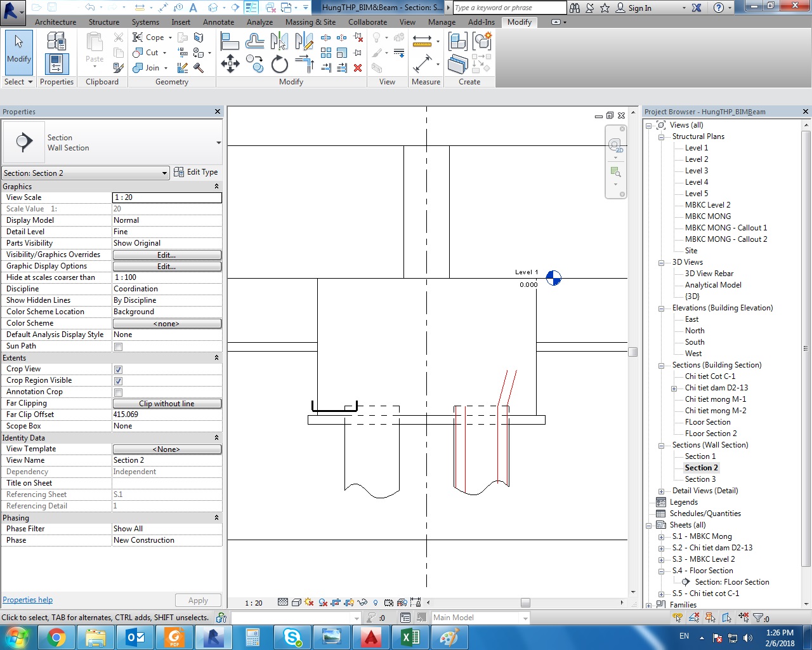Click Temporary Hide/Isolate sunglasses icon

362,602
